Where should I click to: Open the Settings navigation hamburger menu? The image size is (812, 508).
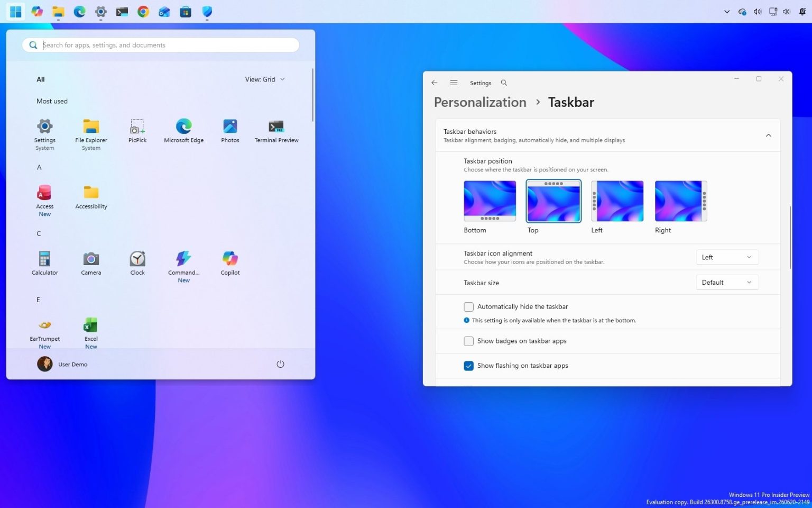tap(454, 83)
